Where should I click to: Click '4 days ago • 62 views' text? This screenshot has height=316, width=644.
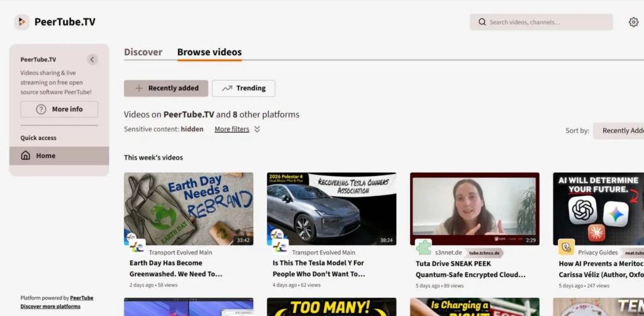(x=297, y=285)
